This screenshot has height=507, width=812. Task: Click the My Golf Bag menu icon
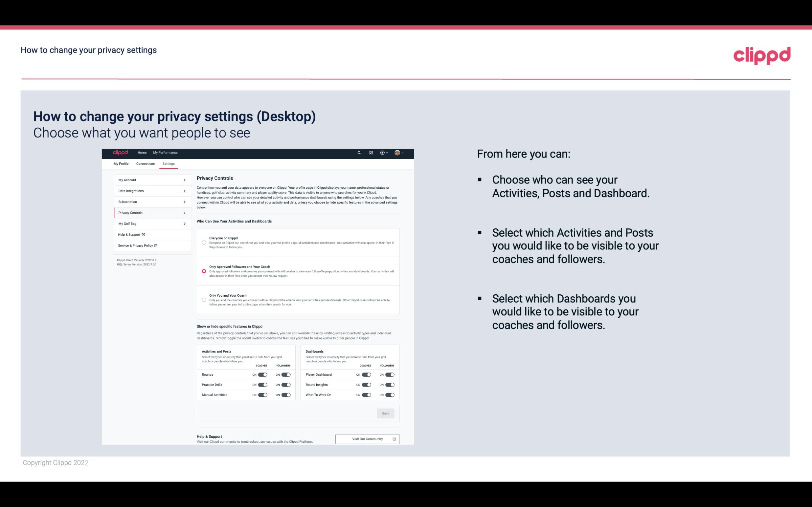(x=185, y=223)
